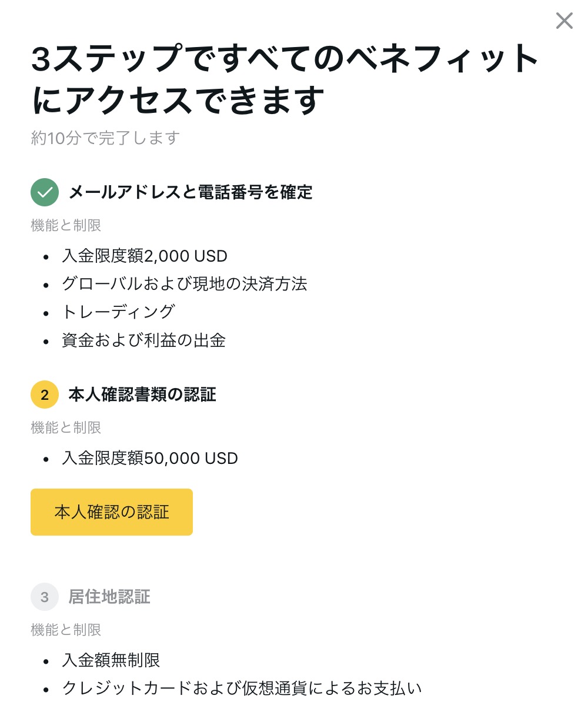Select the メールアドレスと電話番号を確定 step heading
The height and width of the screenshot is (722, 588).
point(190,192)
